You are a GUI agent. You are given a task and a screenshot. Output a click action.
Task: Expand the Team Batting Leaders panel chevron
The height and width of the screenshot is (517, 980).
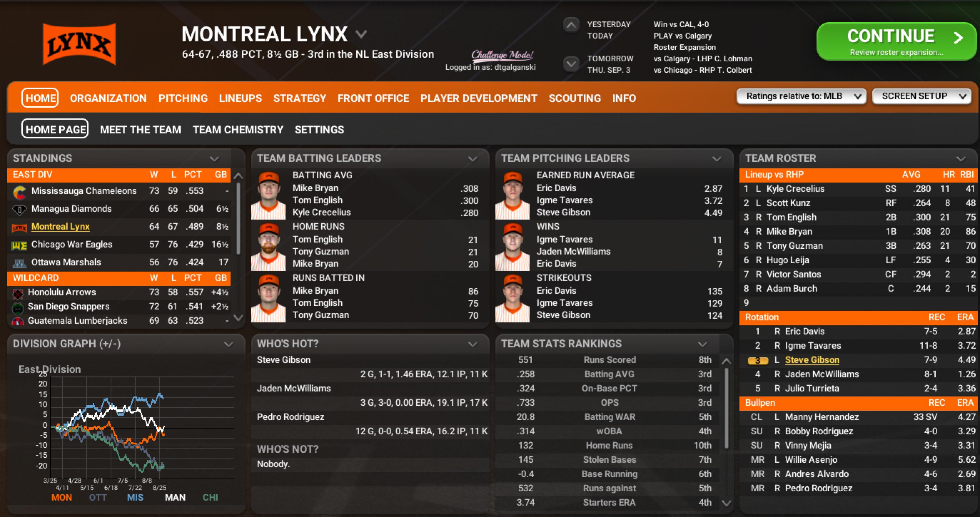coord(472,159)
